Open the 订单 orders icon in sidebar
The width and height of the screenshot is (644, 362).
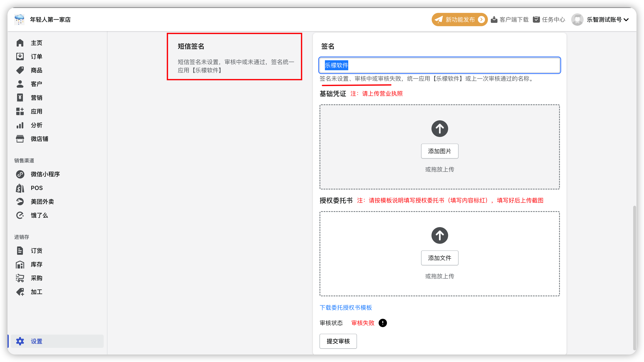point(20,57)
